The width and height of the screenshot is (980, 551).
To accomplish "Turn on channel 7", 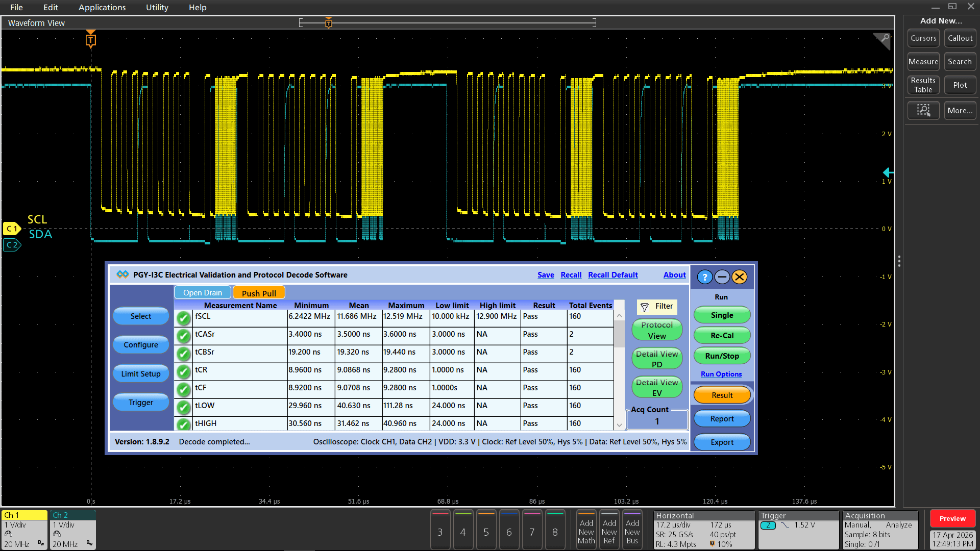I will point(532,530).
